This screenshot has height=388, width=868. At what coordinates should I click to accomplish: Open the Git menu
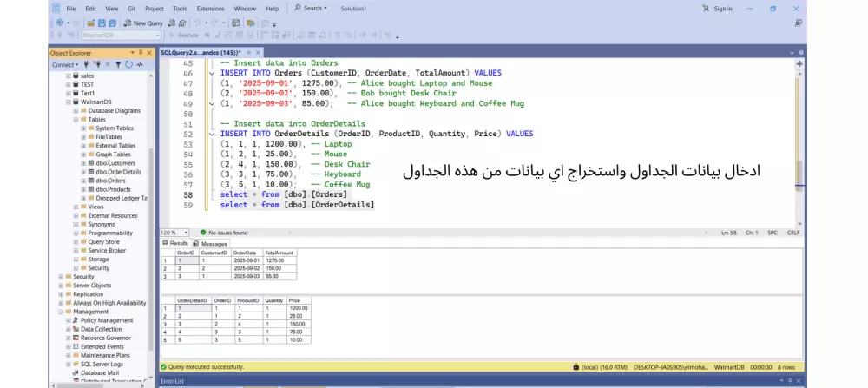[131, 9]
